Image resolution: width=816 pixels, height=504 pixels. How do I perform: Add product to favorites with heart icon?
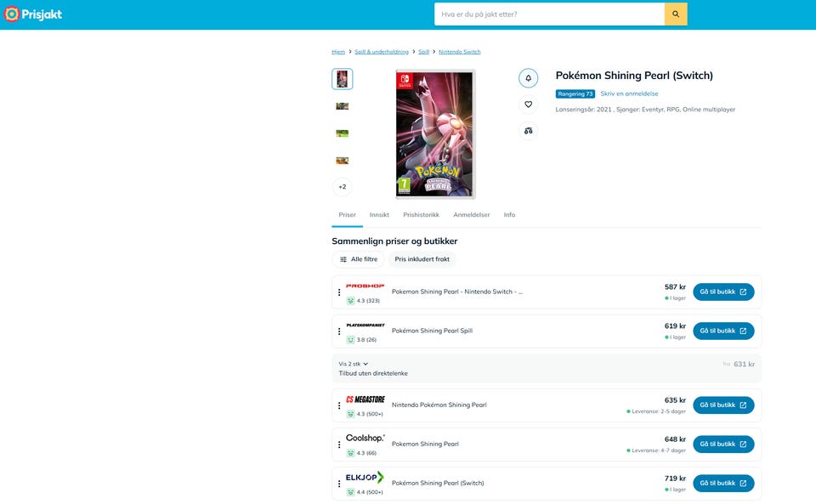point(528,105)
